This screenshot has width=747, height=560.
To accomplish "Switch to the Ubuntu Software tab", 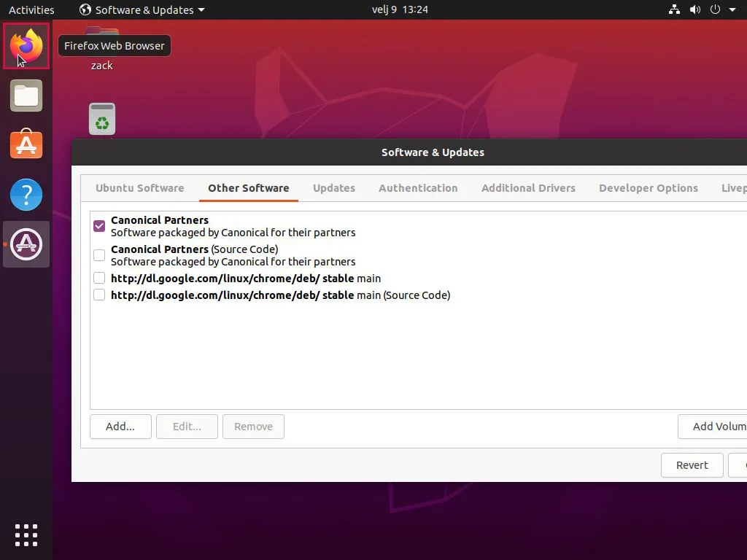I will 139,188.
